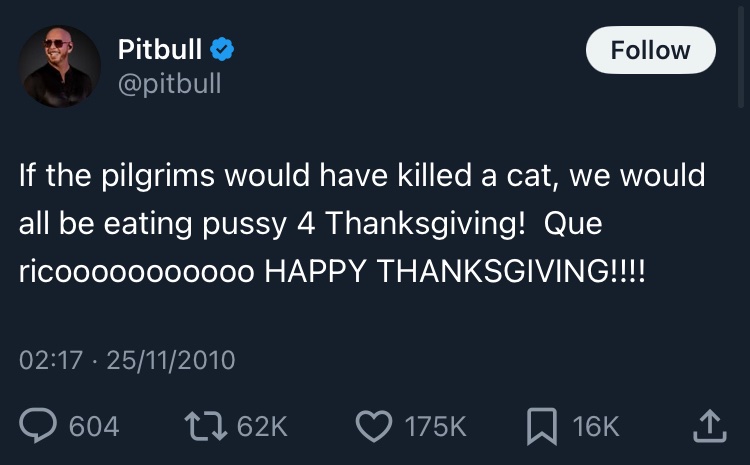
Task: Click the 25/11/2010 date
Action: (170, 359)
